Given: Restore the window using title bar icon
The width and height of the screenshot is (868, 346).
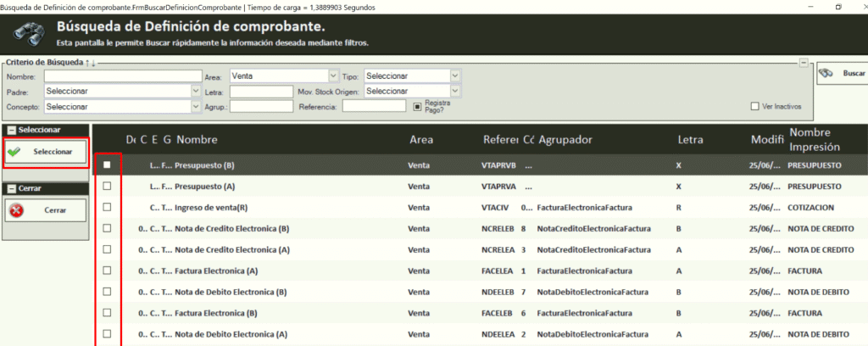Looking at the screenshot, I should click(838, 6).
